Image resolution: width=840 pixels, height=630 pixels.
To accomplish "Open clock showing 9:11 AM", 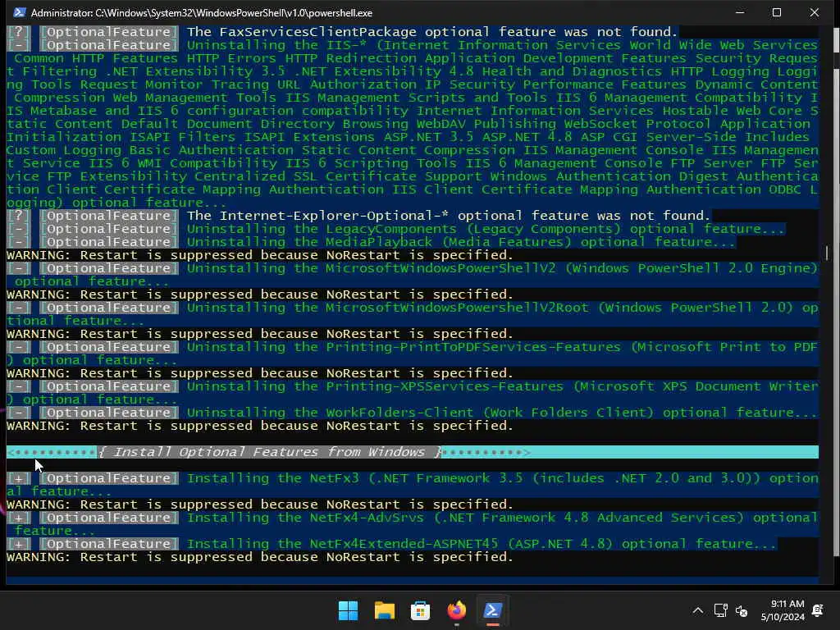I will [783, 610].
